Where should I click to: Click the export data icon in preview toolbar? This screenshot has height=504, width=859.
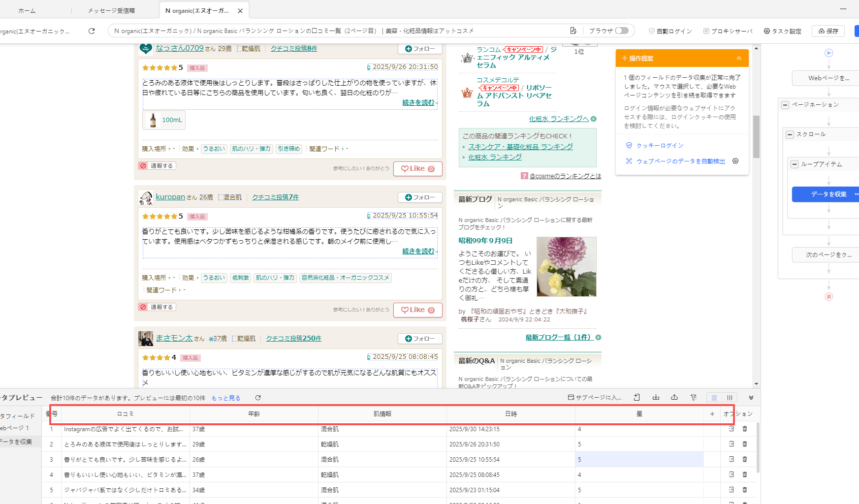point(674,398)
